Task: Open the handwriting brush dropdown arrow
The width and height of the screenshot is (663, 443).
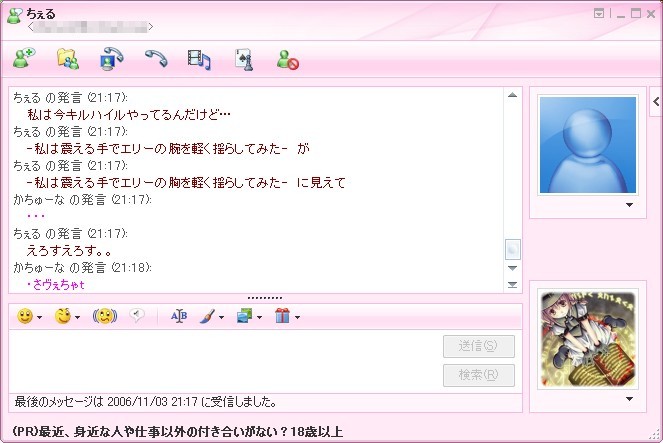Action: point(221,317)
